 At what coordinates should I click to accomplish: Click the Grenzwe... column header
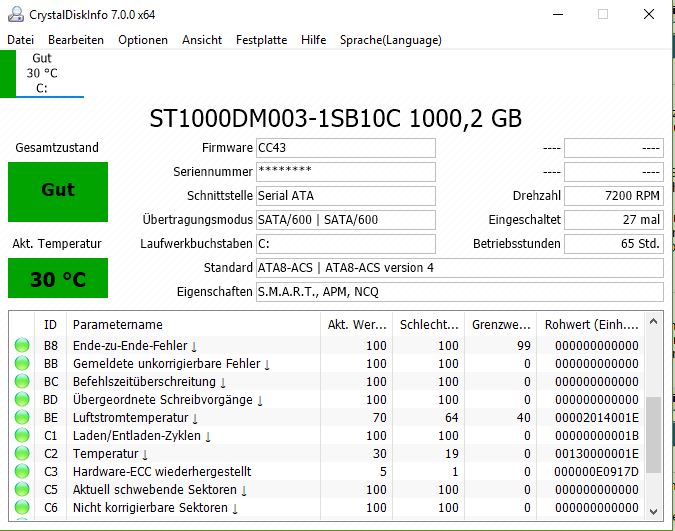click(501, 324)
